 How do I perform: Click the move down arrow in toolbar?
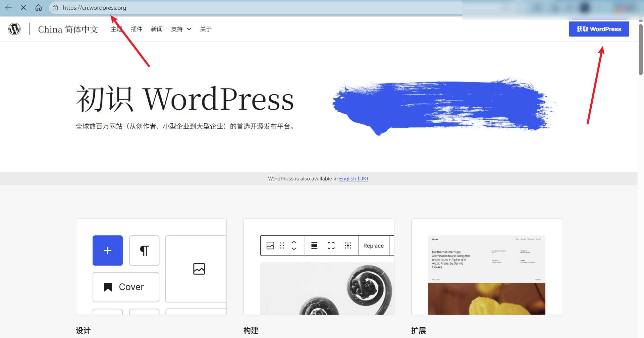294,249
